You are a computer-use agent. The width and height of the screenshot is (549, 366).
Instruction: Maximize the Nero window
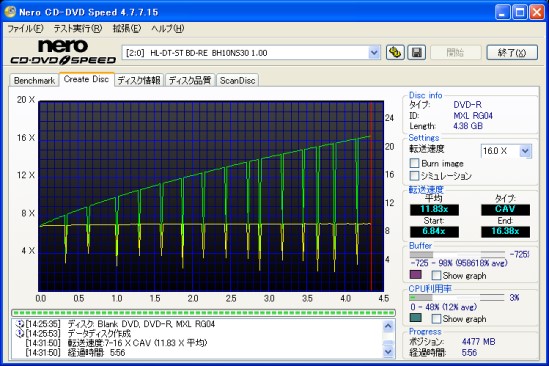(x=520, y=12)
